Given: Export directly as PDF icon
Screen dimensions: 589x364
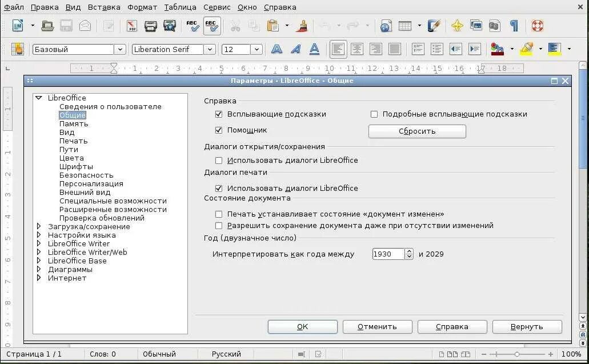Looking at the screenshot, I should tap(131, 26).
